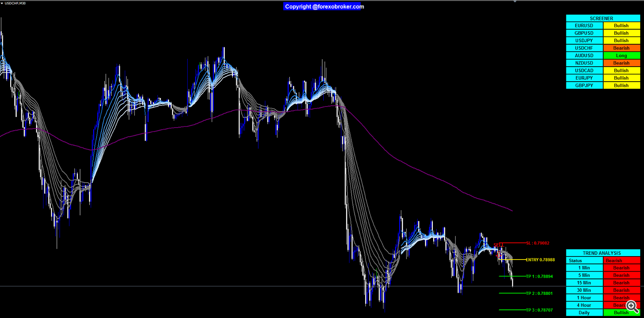Click the Bearish value for 15 Min
The width and height of the screenshot is (644, 318).
(622, 283)
